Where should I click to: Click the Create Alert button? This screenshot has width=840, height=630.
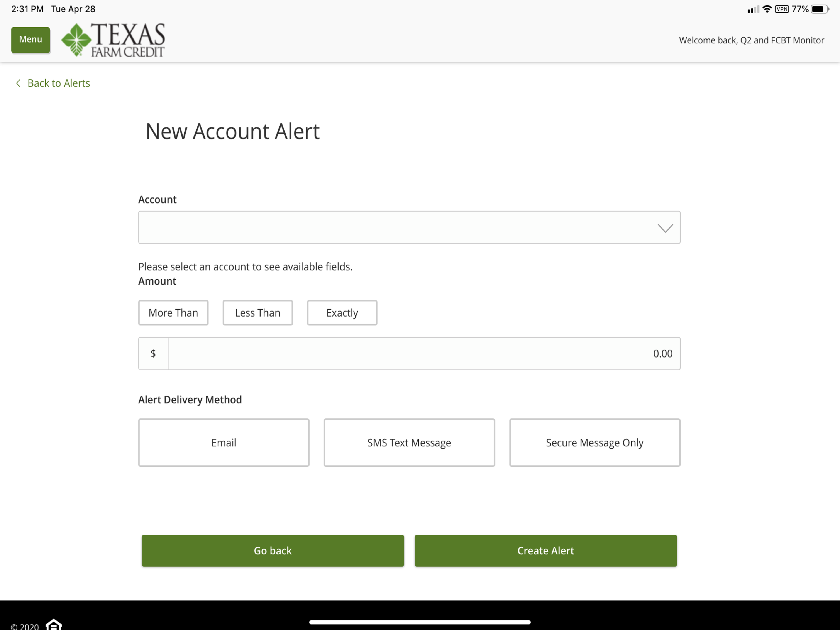(x=546, y=551)
